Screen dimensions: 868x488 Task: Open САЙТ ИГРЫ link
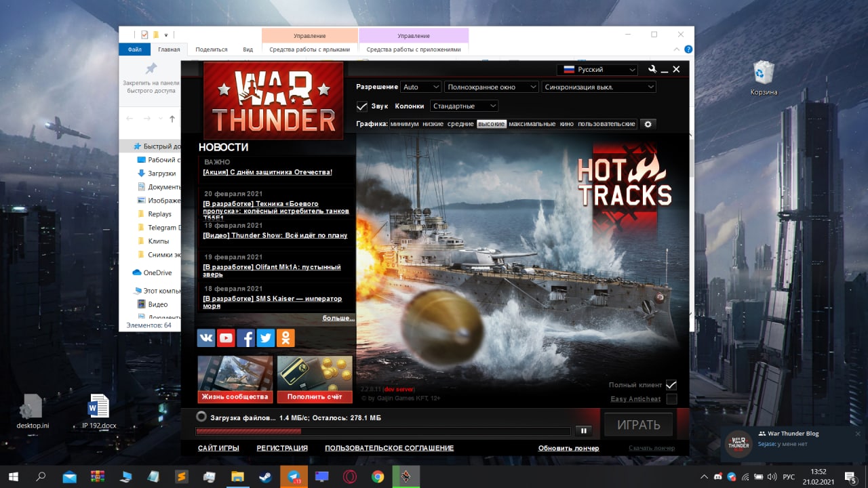[218, 448]
